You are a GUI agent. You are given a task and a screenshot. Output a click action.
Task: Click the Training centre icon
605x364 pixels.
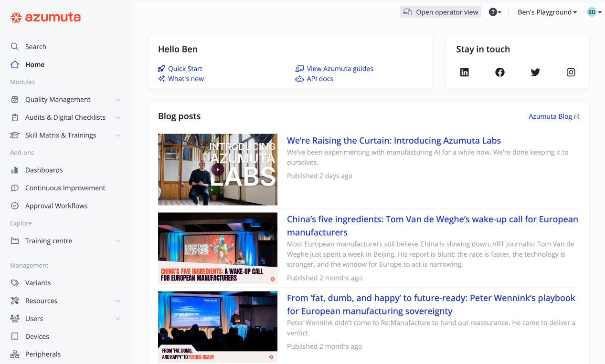pyautogui.click(x=15, y=241)
